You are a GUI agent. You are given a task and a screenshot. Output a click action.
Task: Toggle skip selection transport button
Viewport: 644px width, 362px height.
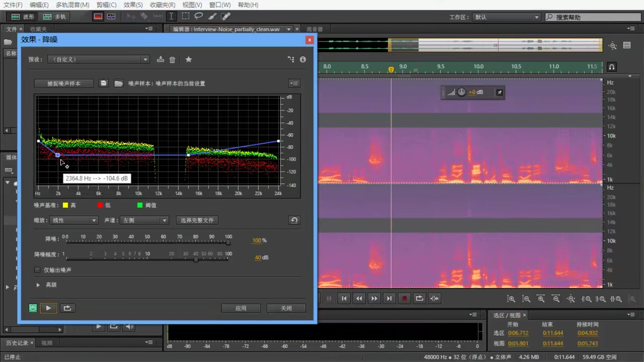(x=435, y=298)
